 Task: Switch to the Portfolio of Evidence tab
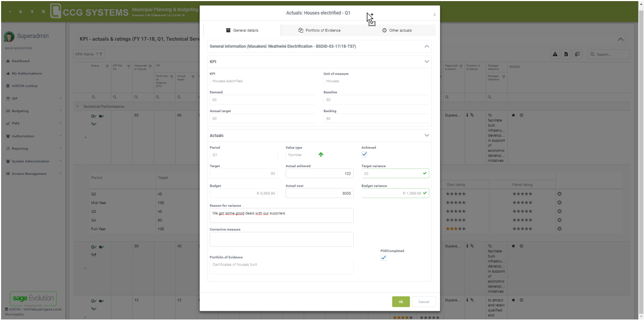pyautogui.click(x=320, y=30)
